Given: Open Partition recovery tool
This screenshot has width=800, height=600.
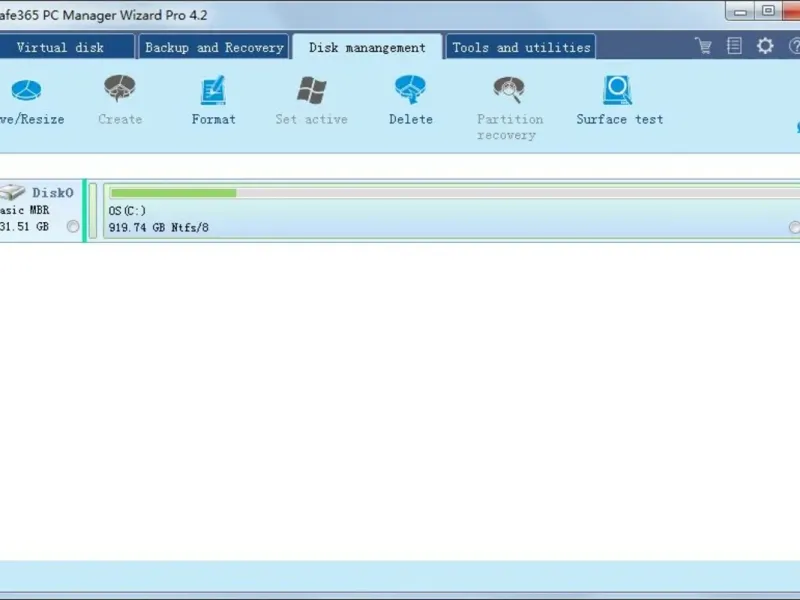Looking at the screenshot, I should point(509,108).
